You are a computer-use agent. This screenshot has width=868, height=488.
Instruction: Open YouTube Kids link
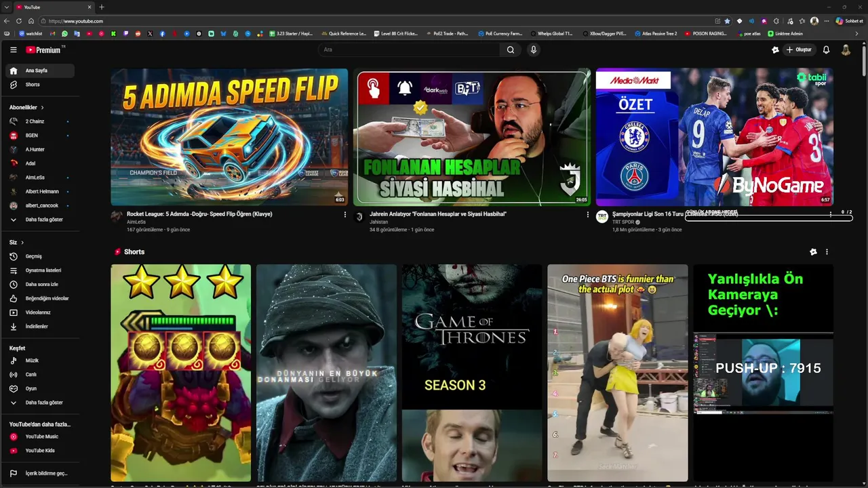pos(39,450)
